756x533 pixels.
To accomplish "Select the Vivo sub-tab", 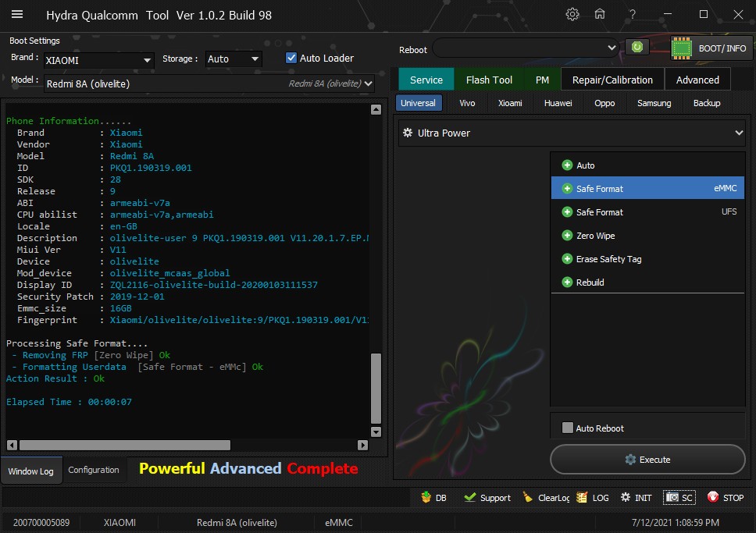I will (467, 103).
